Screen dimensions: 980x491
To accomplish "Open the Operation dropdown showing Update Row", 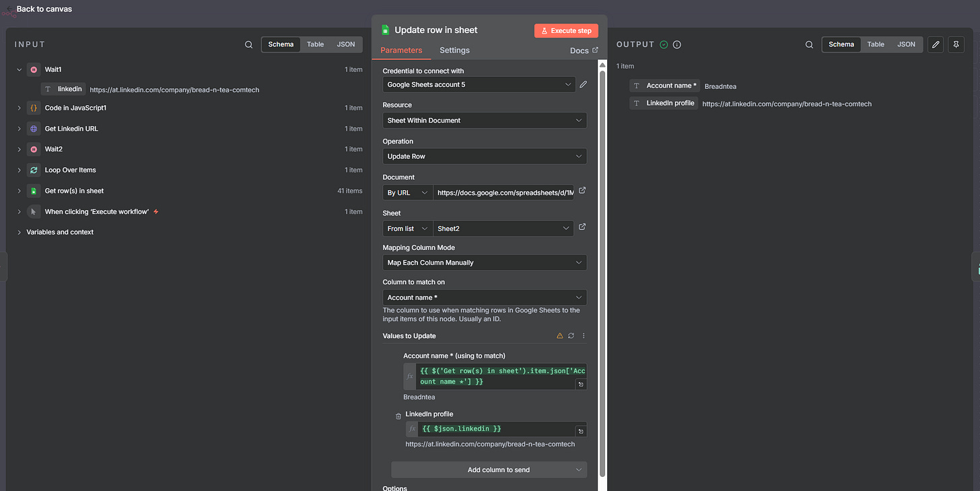I will [x=485, y=156].
